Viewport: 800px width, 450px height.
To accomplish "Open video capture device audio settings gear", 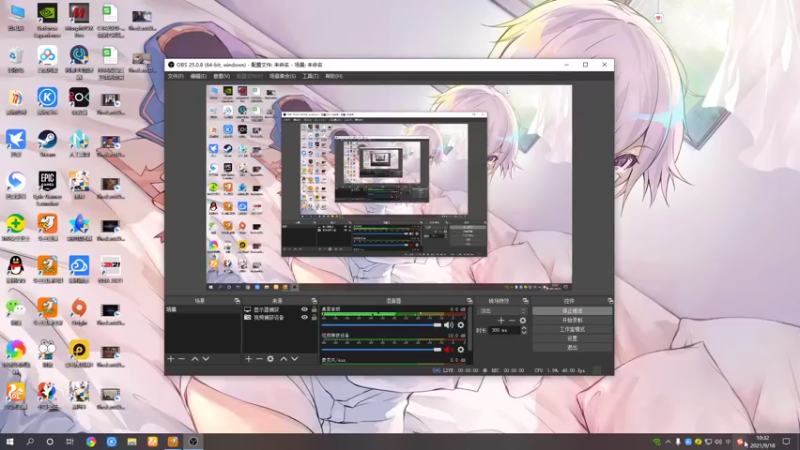I will [461, 349].
